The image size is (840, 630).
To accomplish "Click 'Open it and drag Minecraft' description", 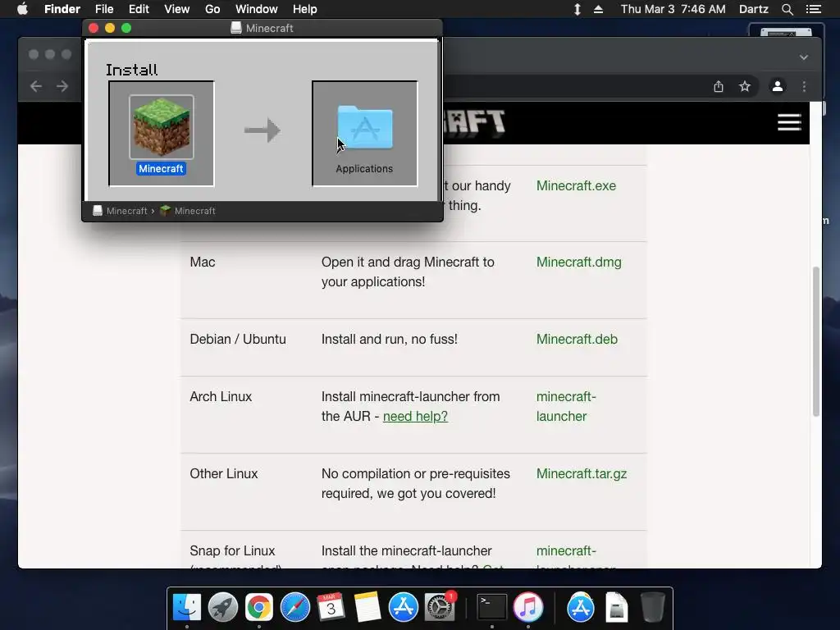I will pos(408,272).
